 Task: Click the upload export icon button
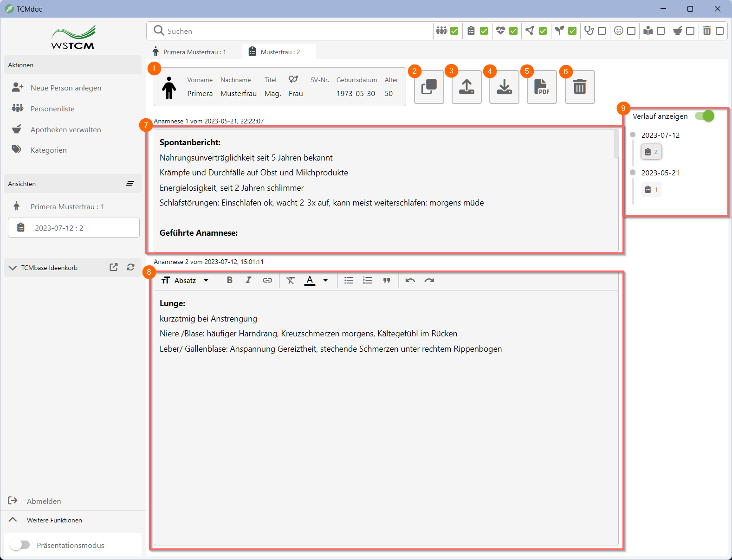466,87
